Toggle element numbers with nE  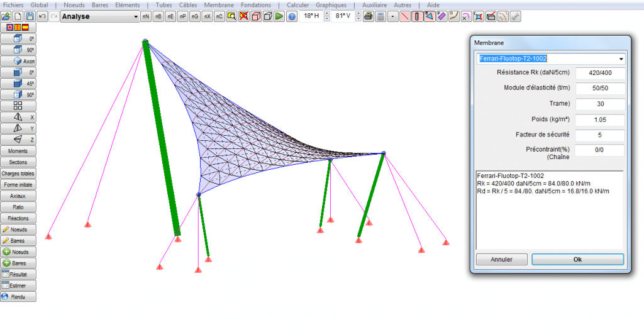(x=170, y=16)
